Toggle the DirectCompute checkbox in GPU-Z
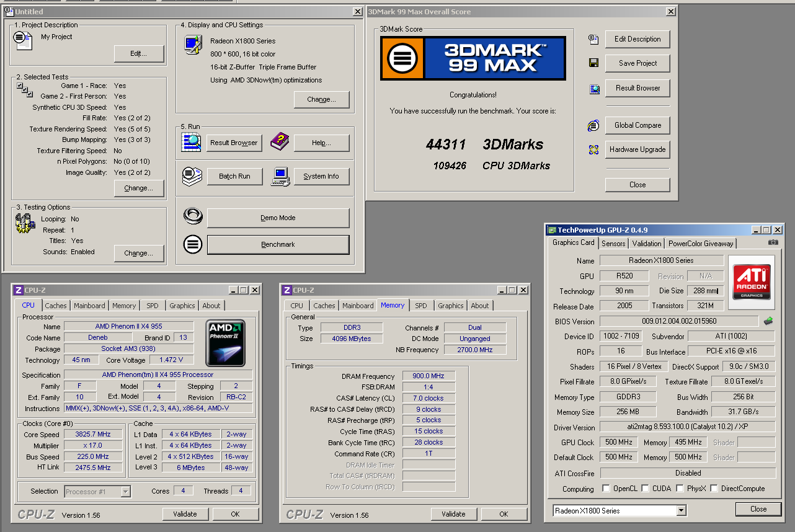Viewport: 795px width, 532px height. [715, 488]
